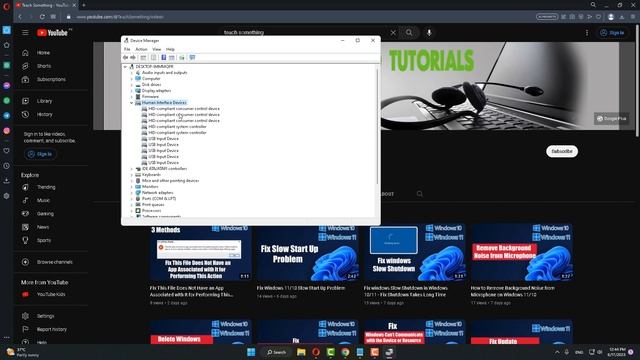Collapse Human Interface Devices node
This screenshot has width=640, height=360.
[x=132, y=103]
